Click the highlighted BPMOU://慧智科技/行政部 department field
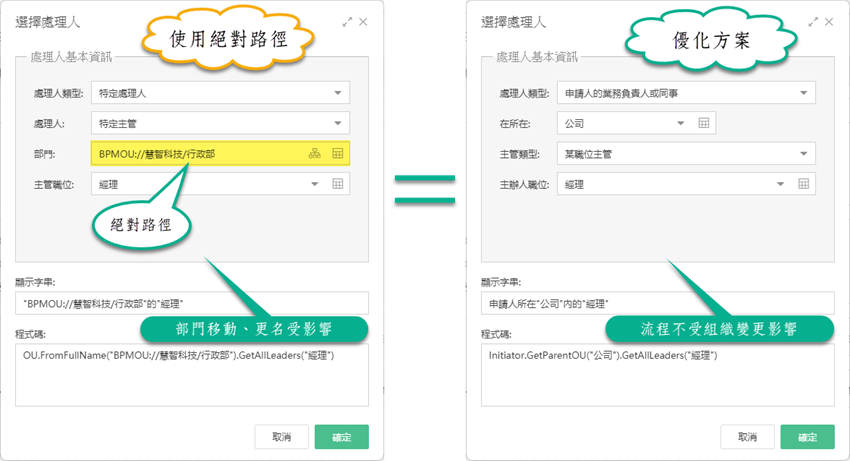 coord(220,153)
